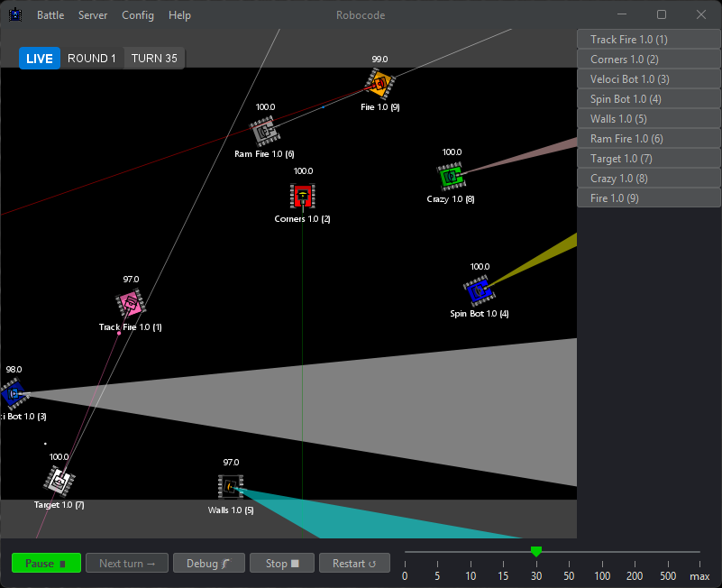Click the dark blue Veloci Bot tank
The width and height of the screenshot is (722, 588).
point(14,393)
